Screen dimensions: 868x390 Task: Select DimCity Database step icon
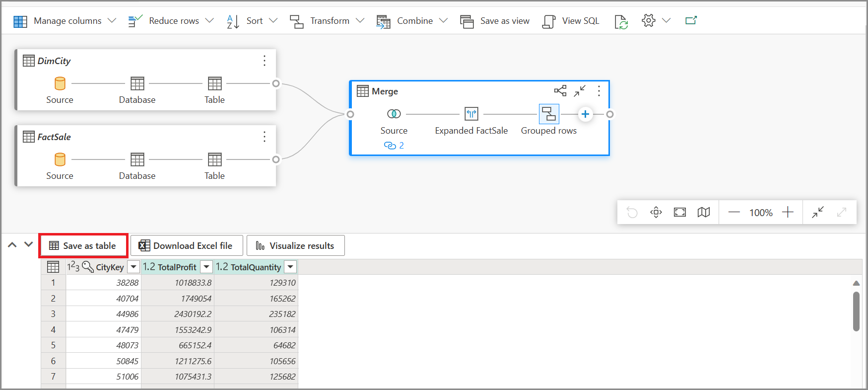(137, 83)
